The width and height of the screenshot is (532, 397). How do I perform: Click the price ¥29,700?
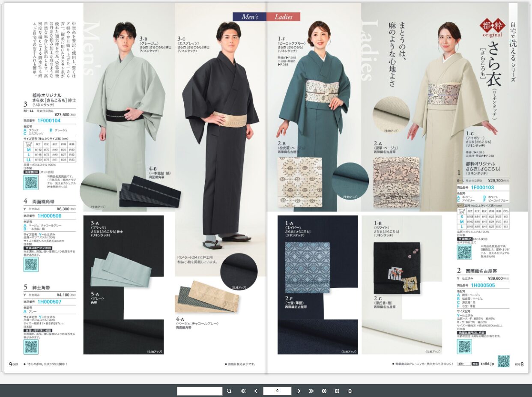click(x=496, y=181)
